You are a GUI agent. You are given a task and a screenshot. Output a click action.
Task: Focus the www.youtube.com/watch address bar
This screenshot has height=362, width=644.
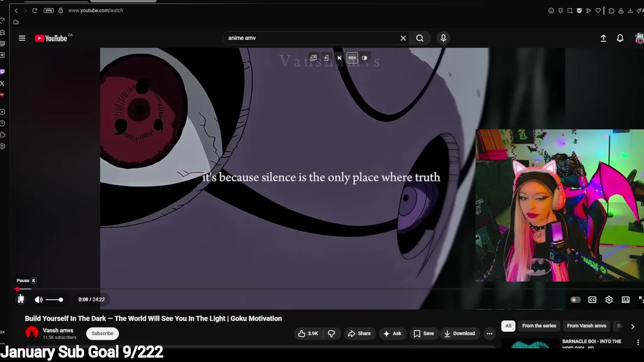tap(96, 11)
